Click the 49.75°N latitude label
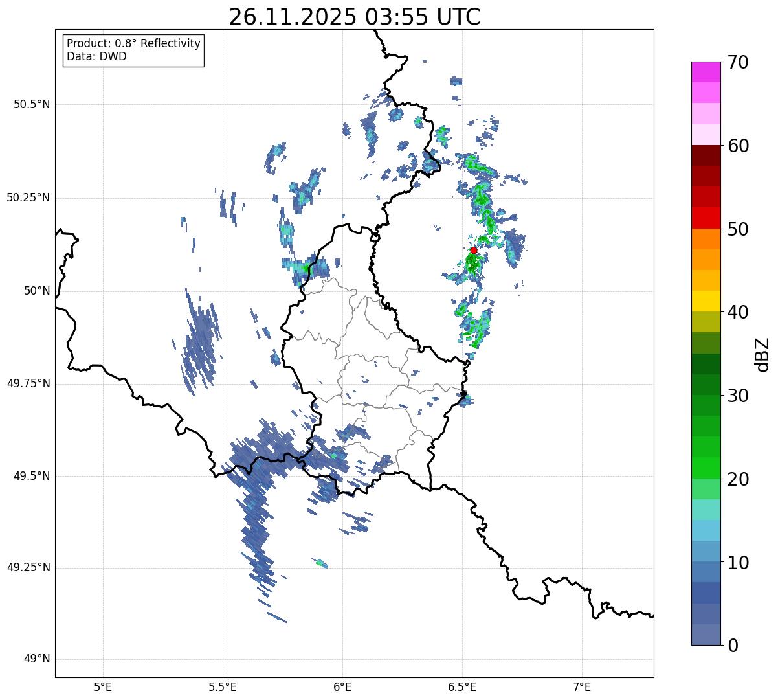The image size is (778, 700). click(x=28, y=383)
